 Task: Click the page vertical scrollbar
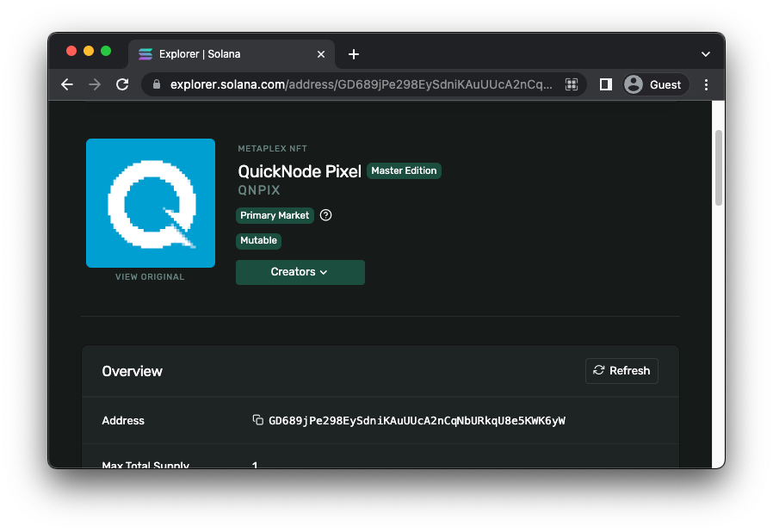click(719, 168)
